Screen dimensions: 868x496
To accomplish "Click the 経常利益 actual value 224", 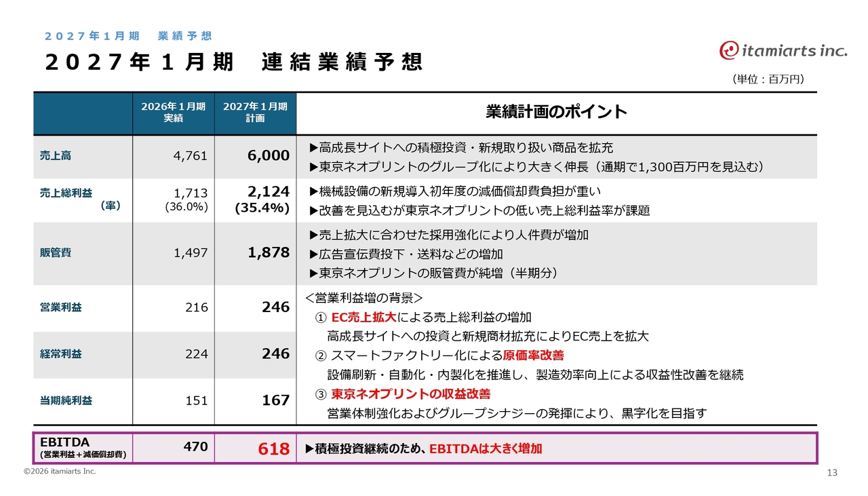I will (196, 354).
